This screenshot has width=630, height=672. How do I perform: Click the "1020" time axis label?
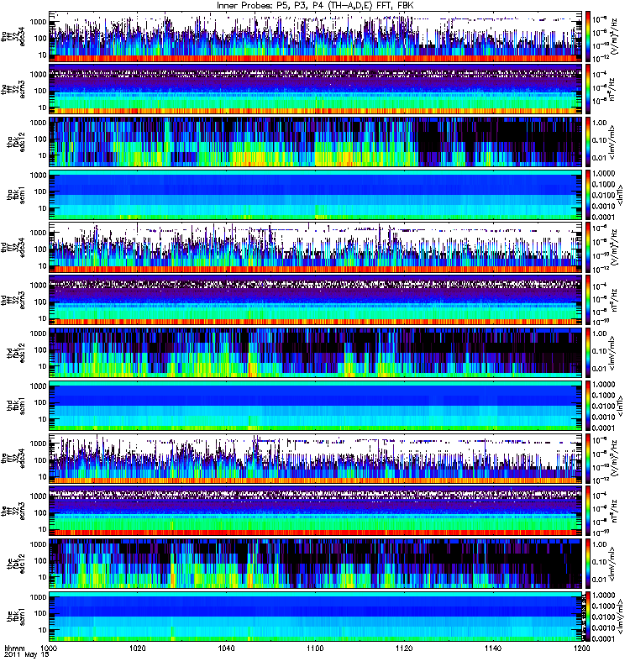click(138, 648)
